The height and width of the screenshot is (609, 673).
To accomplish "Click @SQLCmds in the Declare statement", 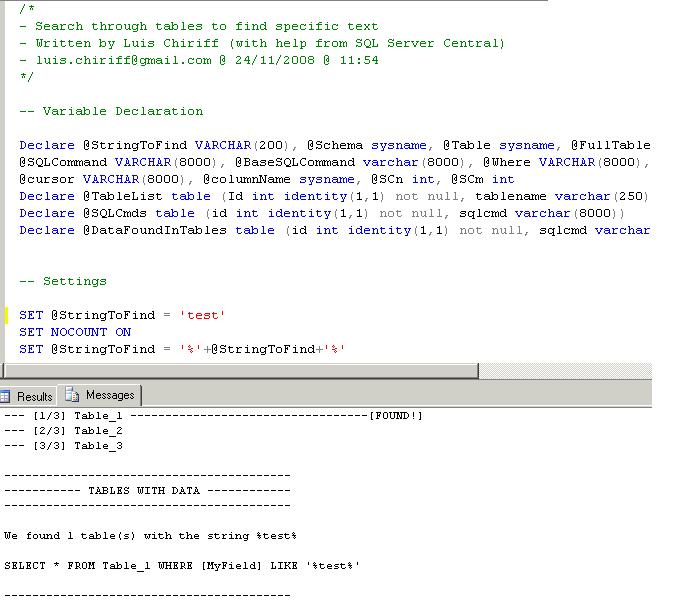I will [115, 213].
